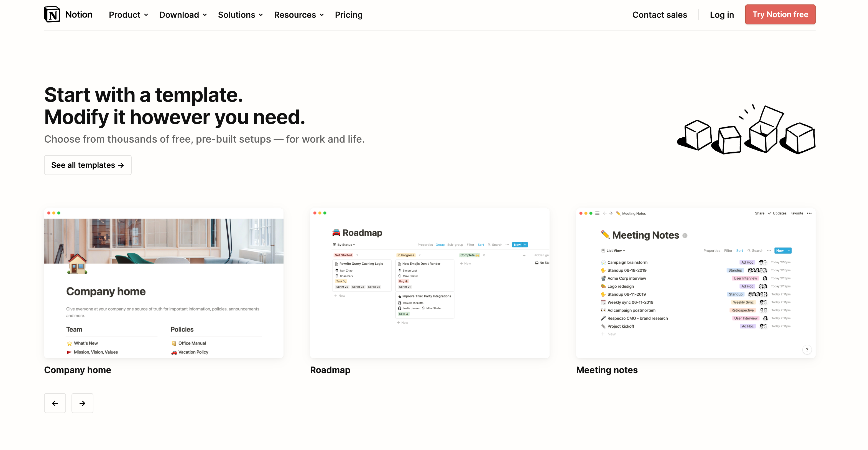Viewport: 868px width, 450px height.
Task: Click back arrow in Meeting Notes window toolbar
Action: pyautogui.click(x=605, y=213)
